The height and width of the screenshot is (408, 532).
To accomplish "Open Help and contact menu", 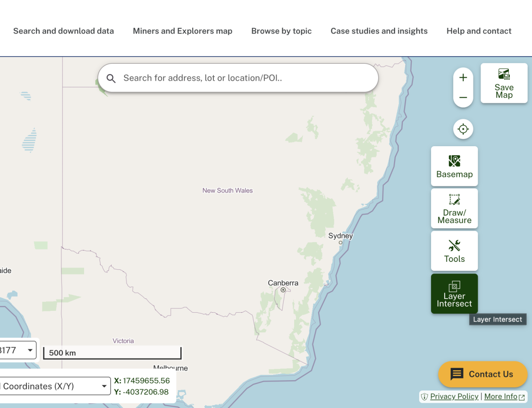I will [x=479, y=31].
